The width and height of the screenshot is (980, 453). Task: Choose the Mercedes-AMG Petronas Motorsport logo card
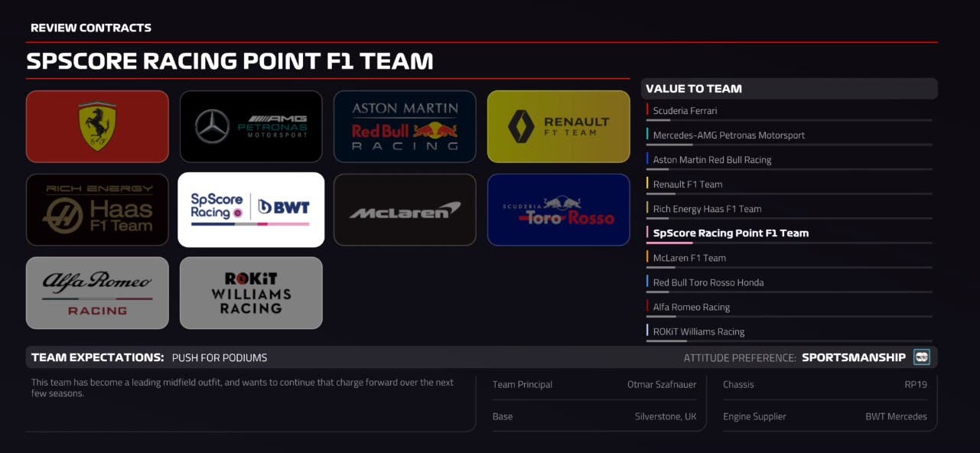[251, 126]
